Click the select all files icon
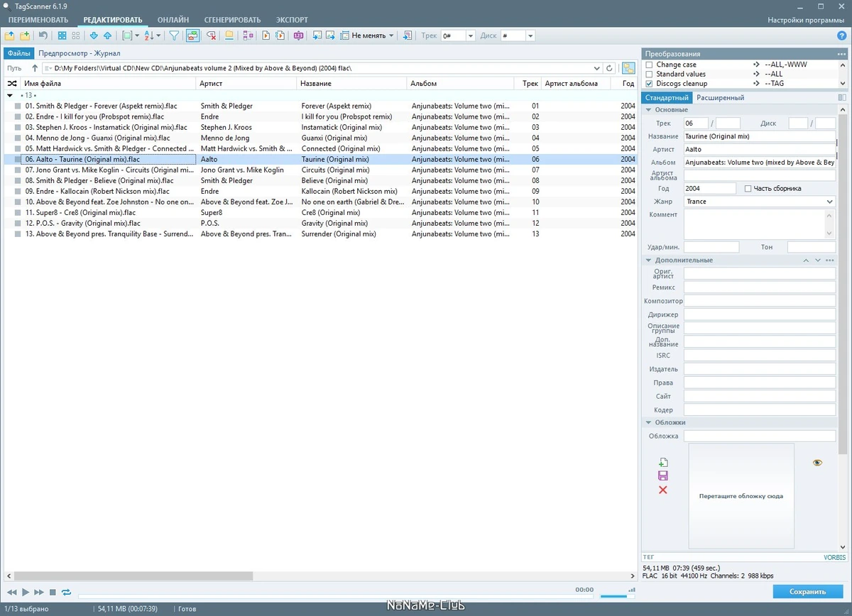 click(62, 35)
